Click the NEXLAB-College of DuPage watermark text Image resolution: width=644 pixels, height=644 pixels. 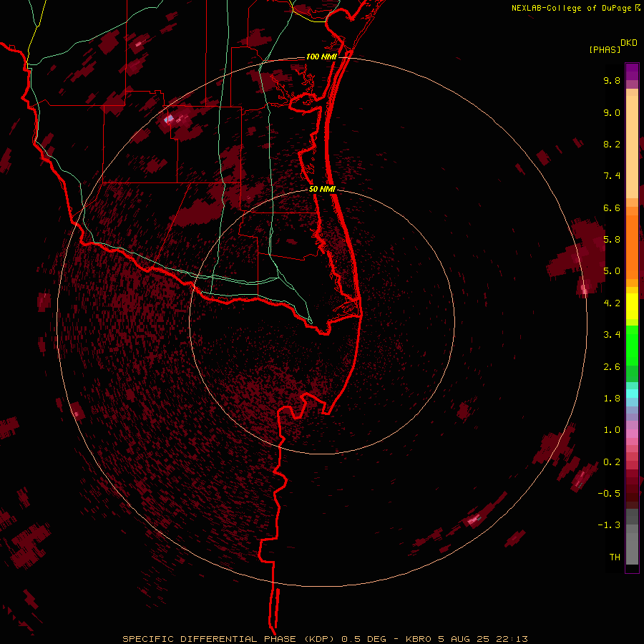(571, 8)
